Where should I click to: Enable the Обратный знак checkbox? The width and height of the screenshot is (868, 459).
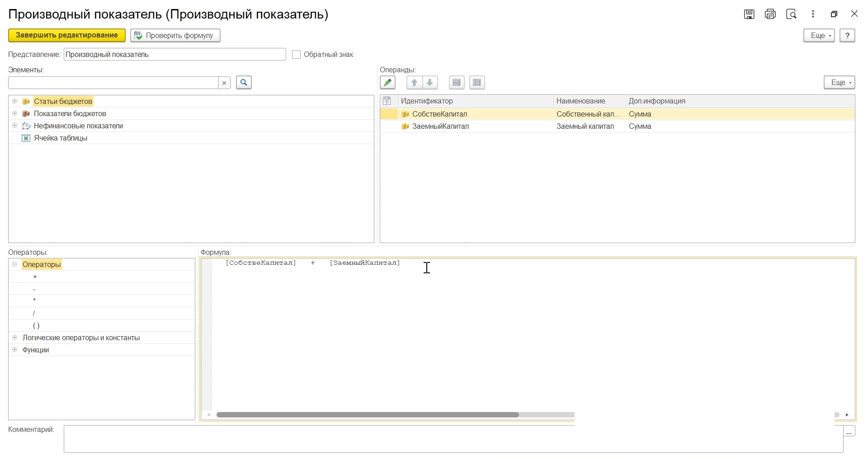[x=297, y=55]
